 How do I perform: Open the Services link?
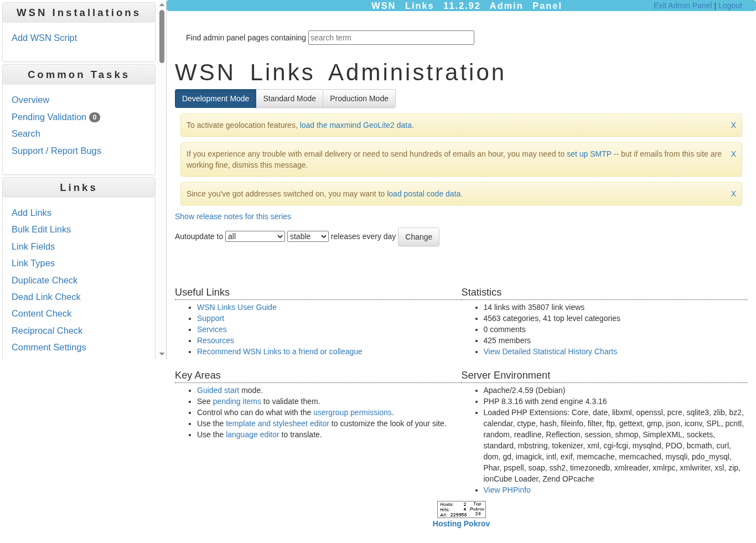pos(212,329)
